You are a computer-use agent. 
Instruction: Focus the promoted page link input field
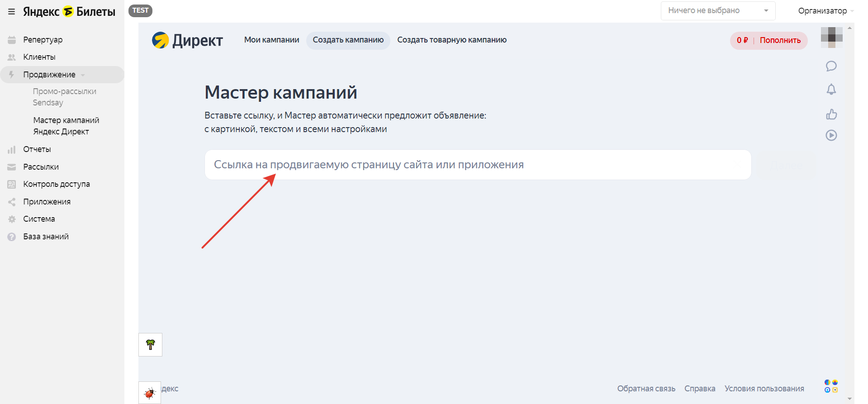coord(478,165)
